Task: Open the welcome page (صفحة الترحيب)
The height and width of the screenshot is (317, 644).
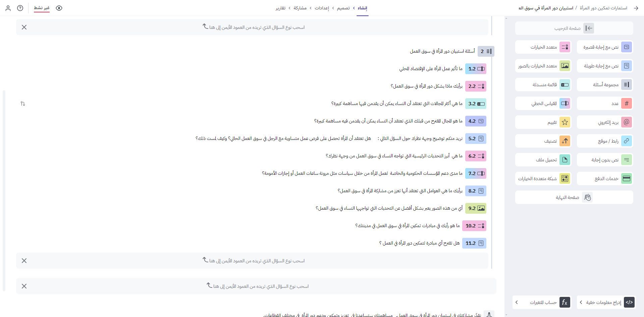Action: [x=574, y=28]
